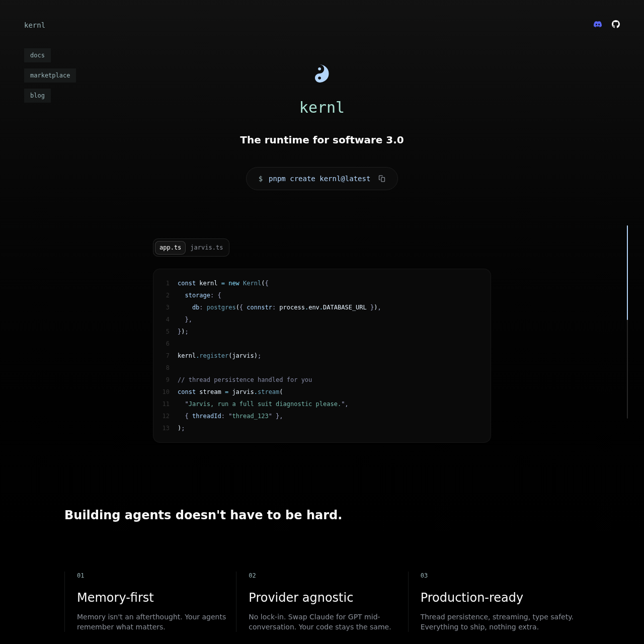Click the '02' feature number
Screen dimensions: 644x644
pos(252,576)
